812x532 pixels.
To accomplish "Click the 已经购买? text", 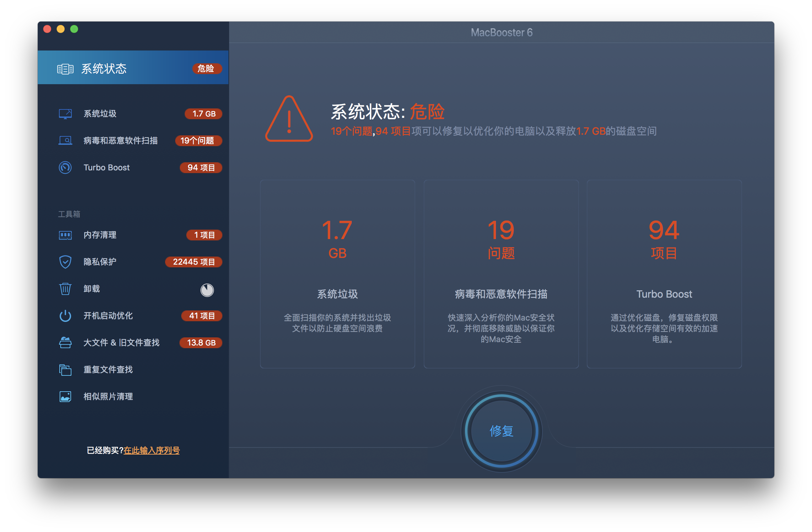I will pos(105,451).
